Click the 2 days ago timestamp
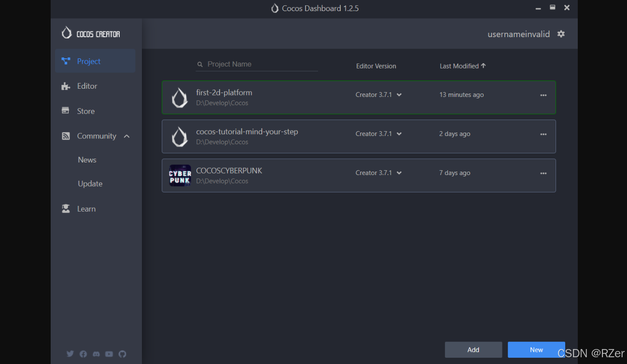The height and width of the screenshot is (364, 627). tap(455, 134)
